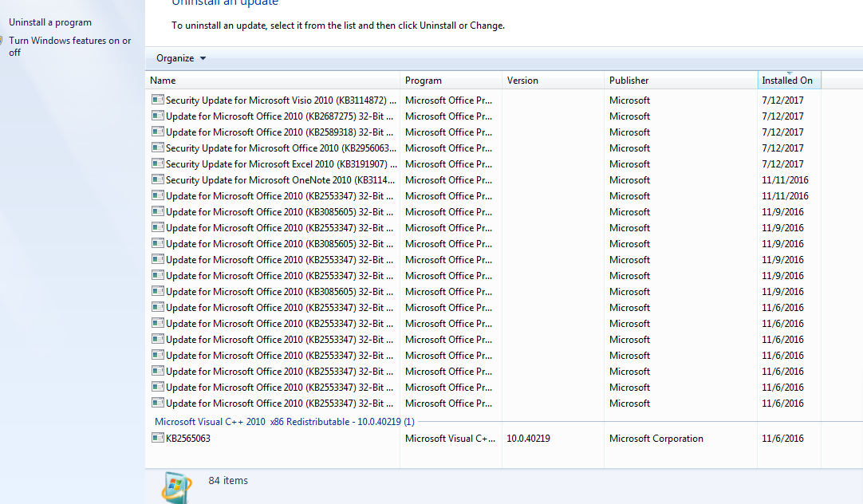Click the icon beside Office update KB2589318
The image size is (863, 504).
coord(158,132)
